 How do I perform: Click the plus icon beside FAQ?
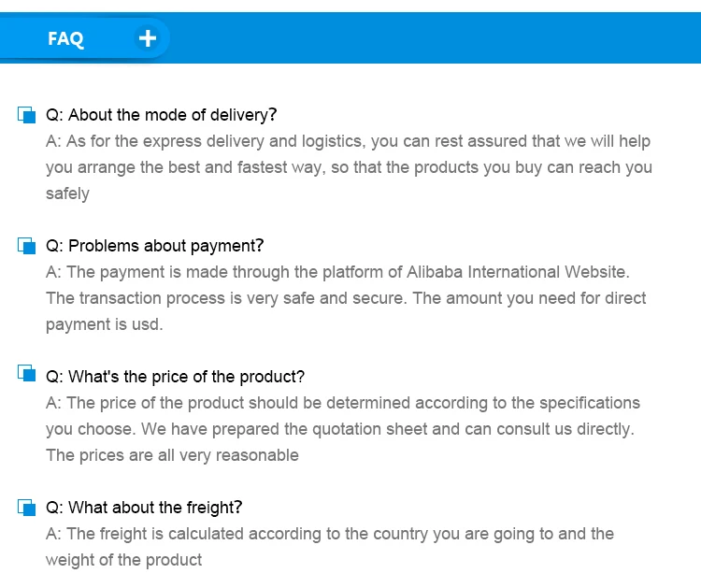pyautogui.click(x=148, y=38)
